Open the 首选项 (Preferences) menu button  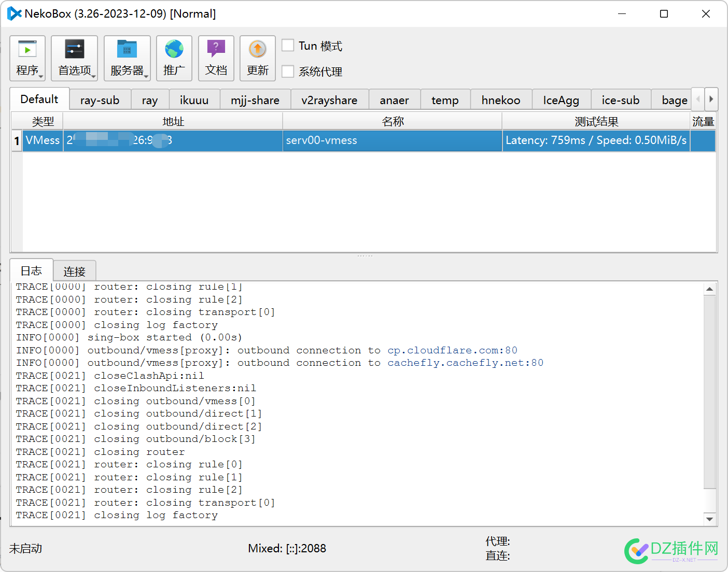click(75, 58)
